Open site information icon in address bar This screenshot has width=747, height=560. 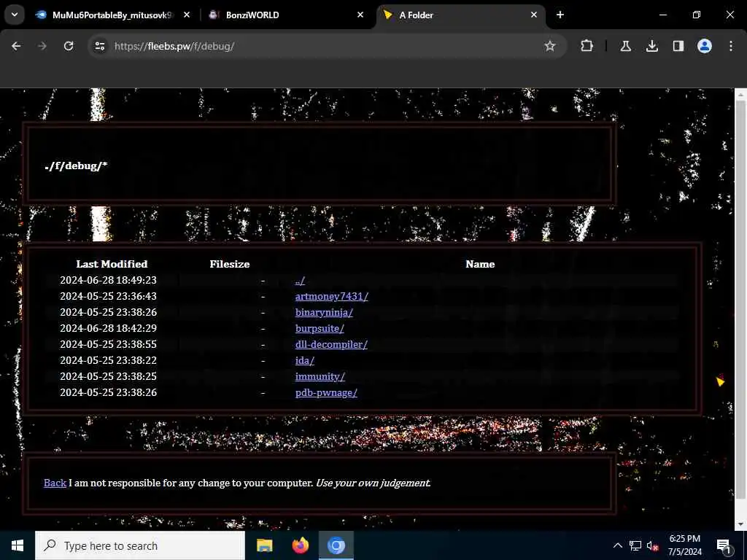pos(99,46)
